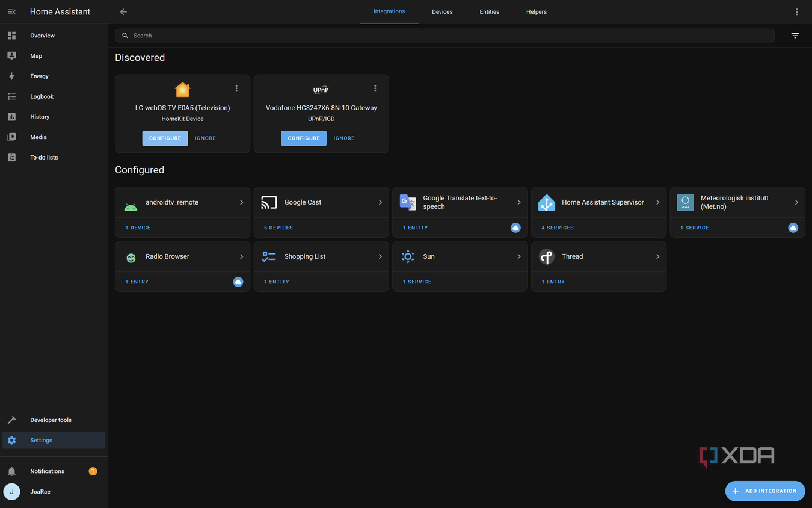The height and width of the screenshot is (508, 812).
Task: Switch to the Integrations tab
Action: 389,11
